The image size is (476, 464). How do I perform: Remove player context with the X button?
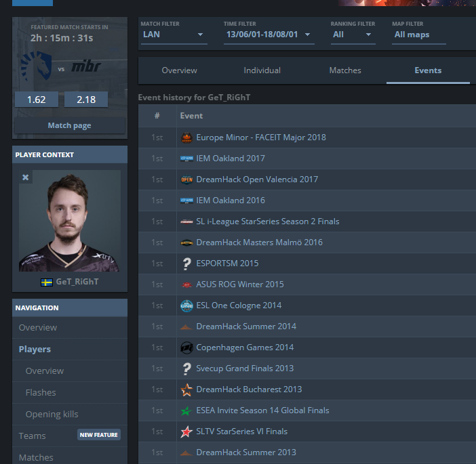click(26, 177)
